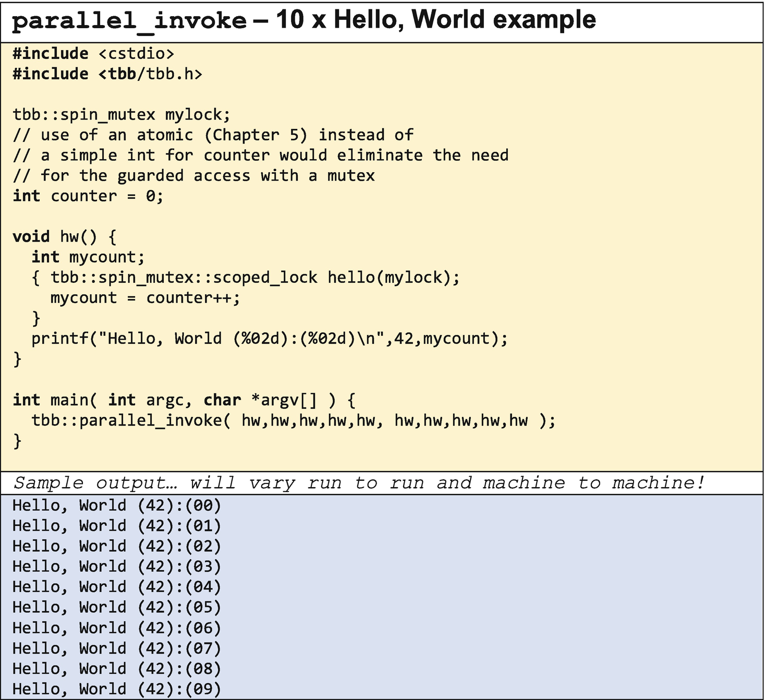The height and width of the screenshot is (700, 765).
Task: Click output line "Hello, World (42):(05)"
Action: [x=117, y=607]
